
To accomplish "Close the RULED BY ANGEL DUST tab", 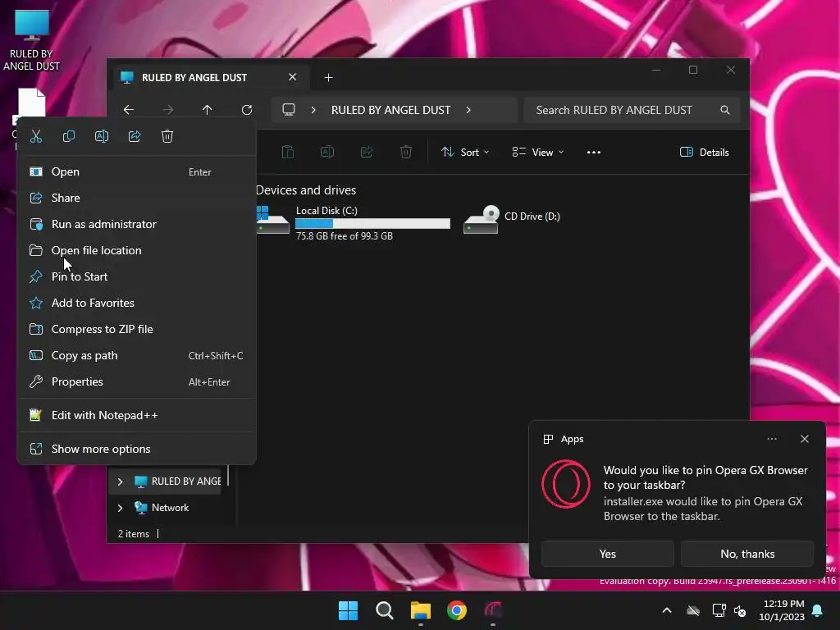I will pyautogui.click(x=293, y=77).
